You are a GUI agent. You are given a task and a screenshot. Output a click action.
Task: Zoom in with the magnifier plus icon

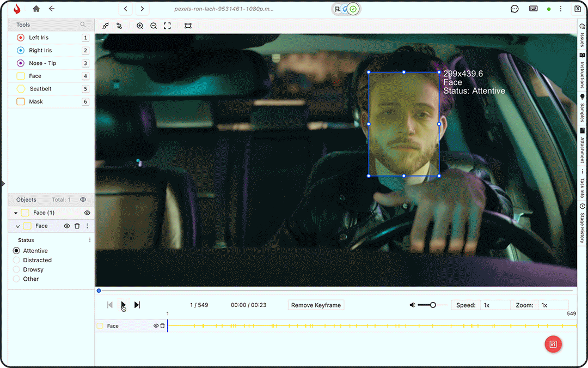point(140,26)
